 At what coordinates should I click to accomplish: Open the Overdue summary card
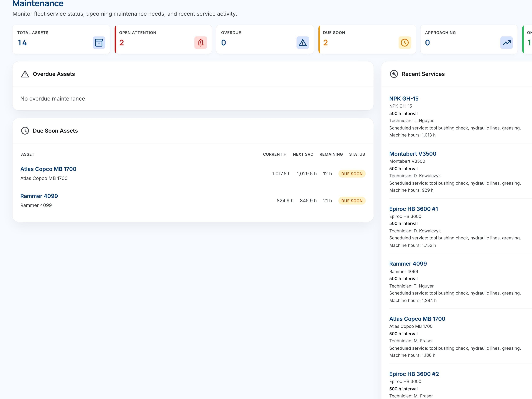pyautogui.click(x=265, y=39)
